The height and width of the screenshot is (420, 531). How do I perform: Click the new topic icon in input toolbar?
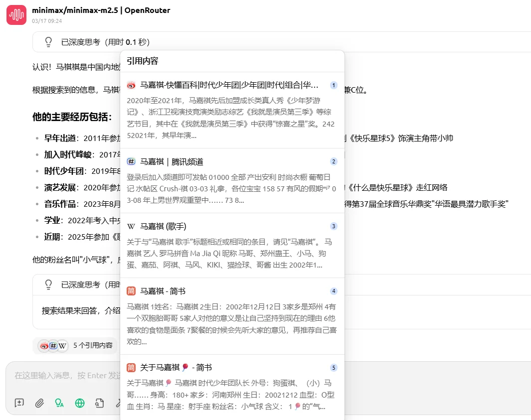point(18,403)
